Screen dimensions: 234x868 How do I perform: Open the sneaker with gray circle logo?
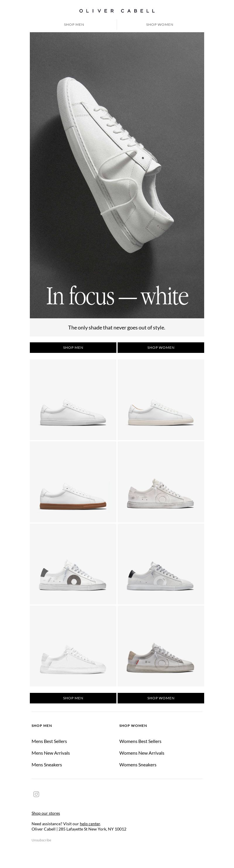[x=73, y=564]
